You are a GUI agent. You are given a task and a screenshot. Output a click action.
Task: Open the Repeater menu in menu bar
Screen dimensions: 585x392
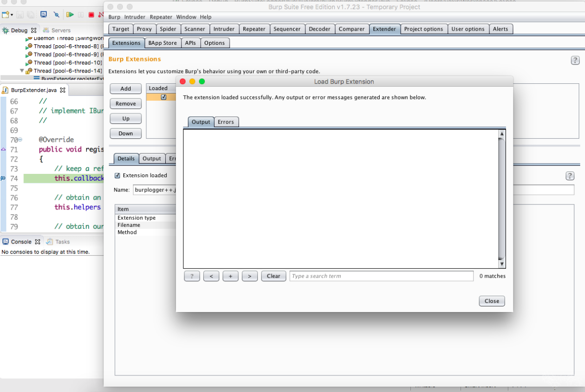(x=161, y=17)
